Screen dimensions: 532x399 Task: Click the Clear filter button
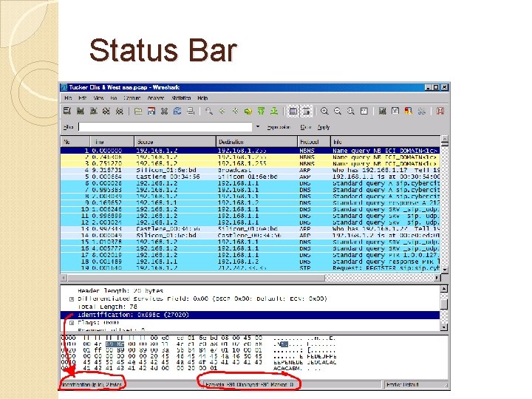click(306, 127)
